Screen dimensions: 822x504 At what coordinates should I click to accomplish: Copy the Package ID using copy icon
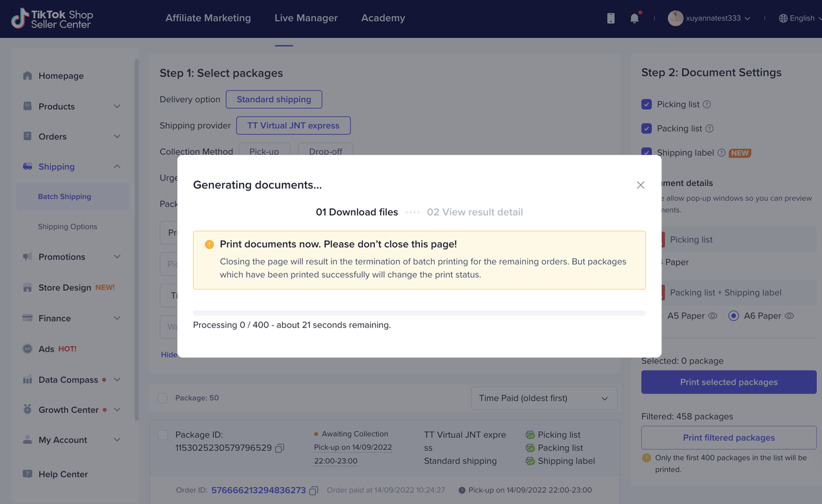[x=279, y=448]
